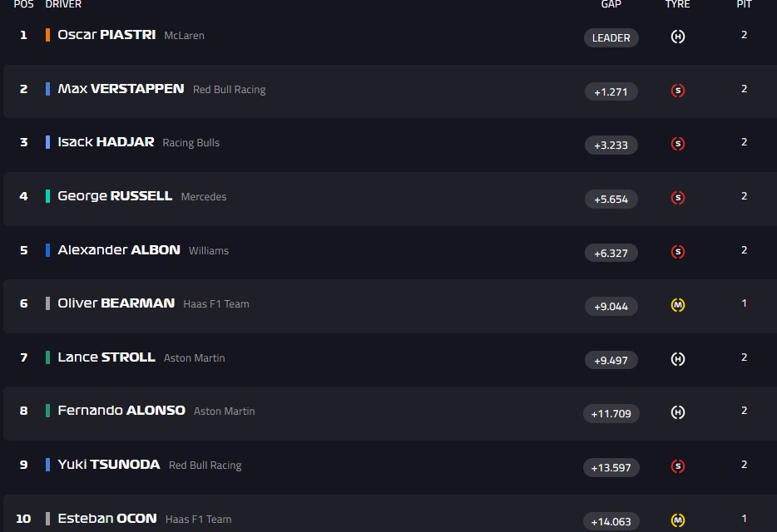Viewport: 777px width, 532px height.
Task: Select Fernando Alonso's name
Action: [x=121, y=411]
